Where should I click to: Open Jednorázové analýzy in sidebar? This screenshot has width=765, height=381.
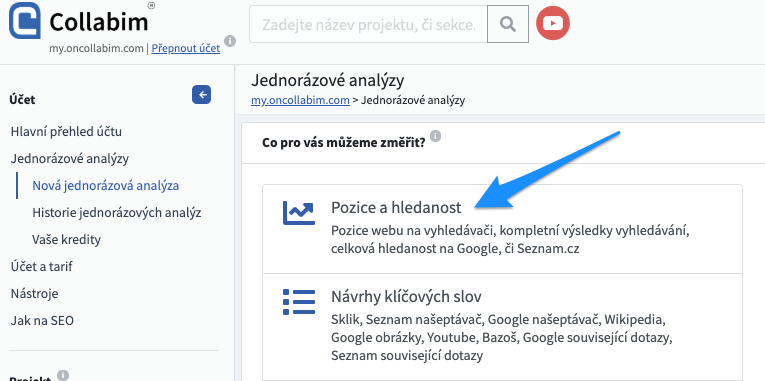pos(69,159)
